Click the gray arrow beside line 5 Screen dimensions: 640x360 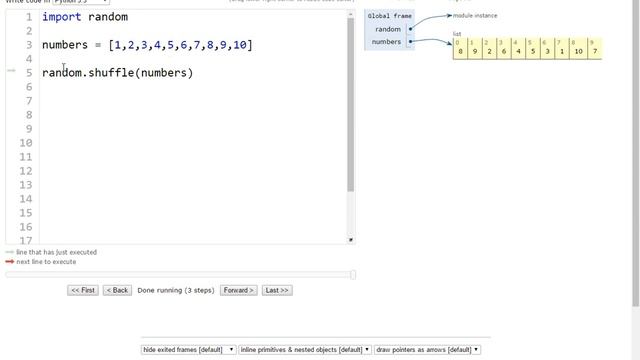(x=11, y=71)
